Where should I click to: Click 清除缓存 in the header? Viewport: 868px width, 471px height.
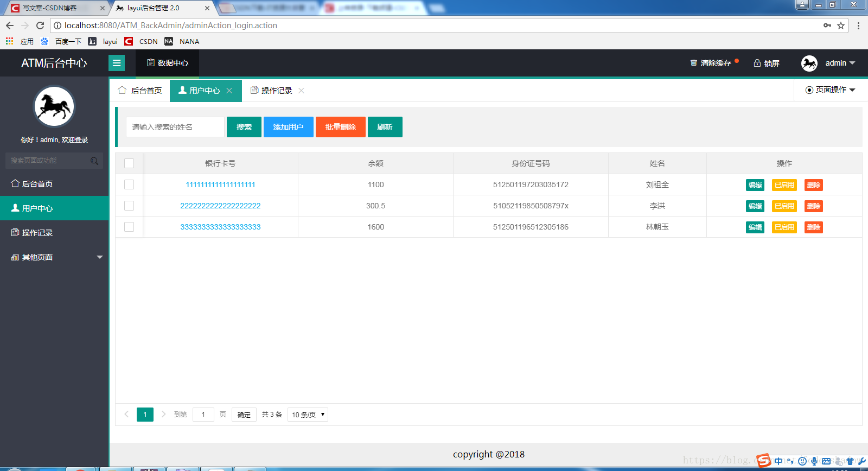tap(711, 63)
